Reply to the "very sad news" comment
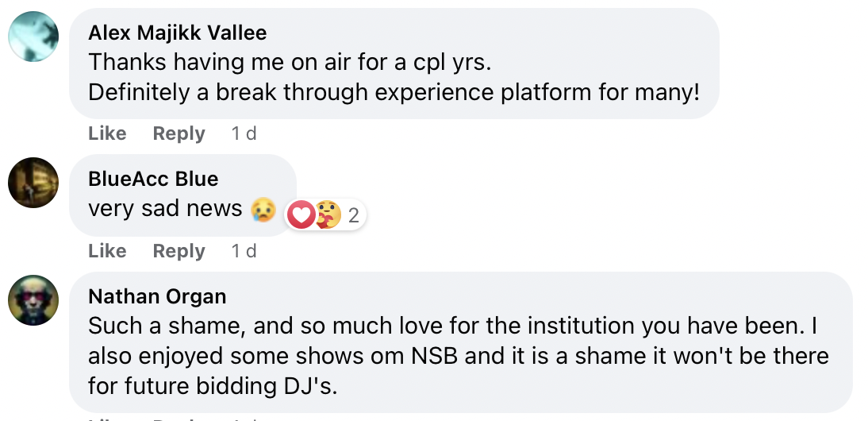 [179, 251]
